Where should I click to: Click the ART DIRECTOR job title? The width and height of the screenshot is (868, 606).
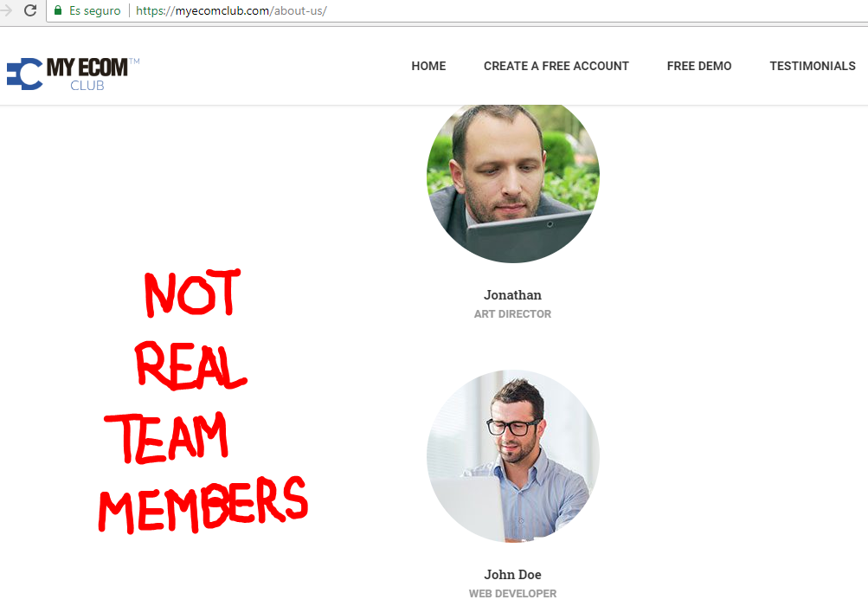[512, 314]
